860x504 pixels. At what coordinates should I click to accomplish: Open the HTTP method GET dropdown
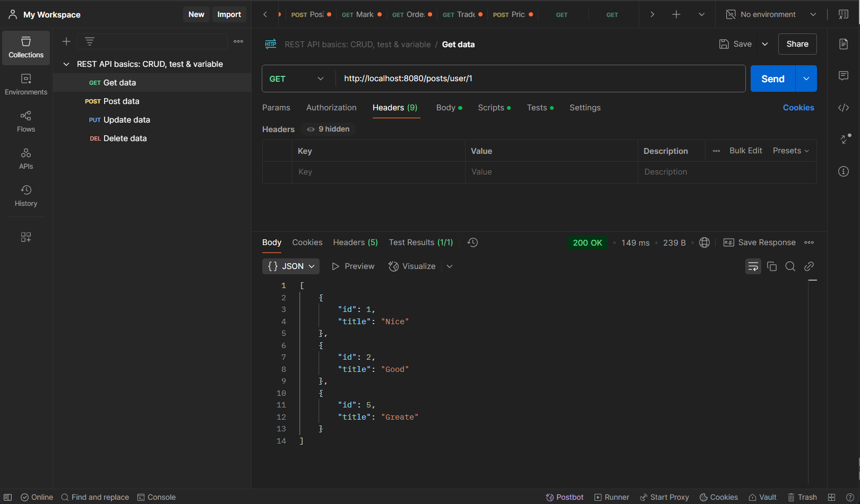296,79
